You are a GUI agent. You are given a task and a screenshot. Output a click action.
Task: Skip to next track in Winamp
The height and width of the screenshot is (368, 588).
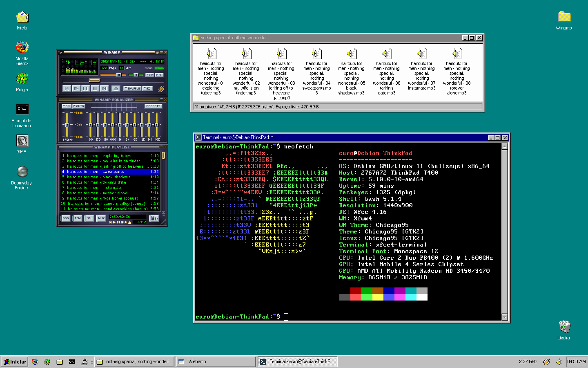(x=105, y=88)
